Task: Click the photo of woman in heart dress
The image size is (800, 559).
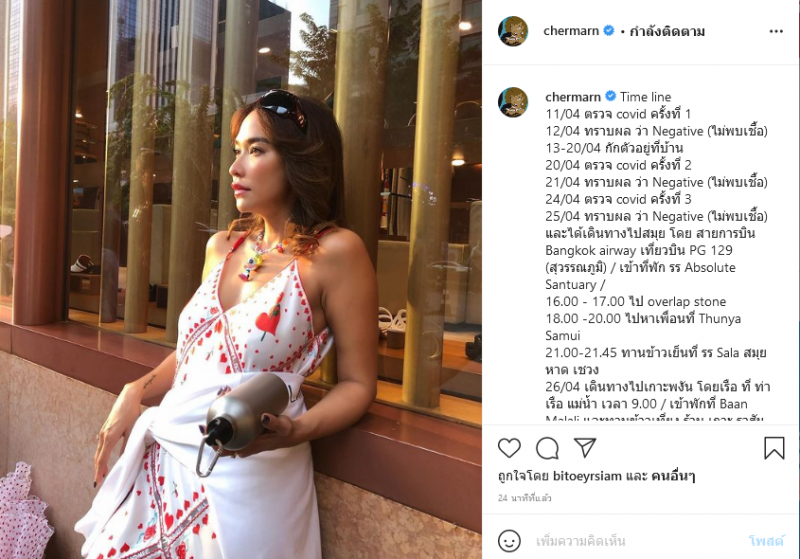Action: [241, 280]
